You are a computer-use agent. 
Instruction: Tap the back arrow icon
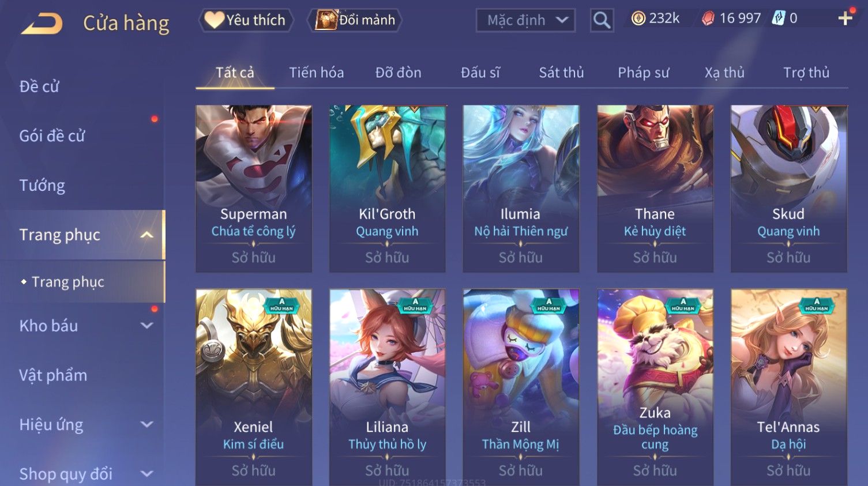[x=42, y=24]
